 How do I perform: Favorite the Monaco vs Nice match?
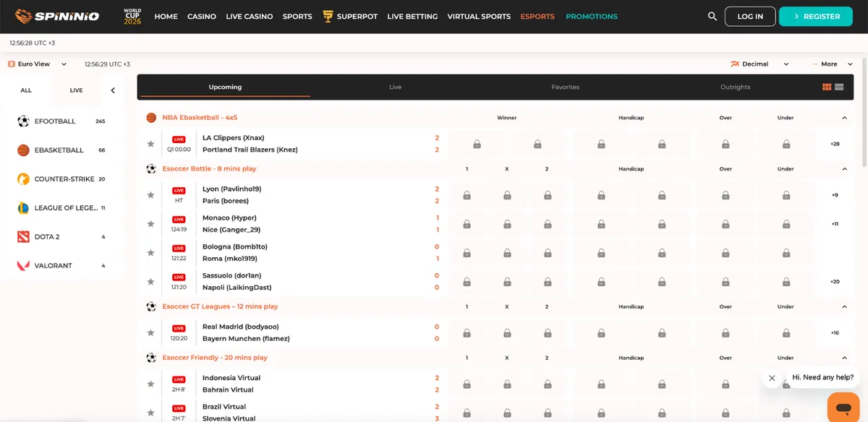coord(150,224)
